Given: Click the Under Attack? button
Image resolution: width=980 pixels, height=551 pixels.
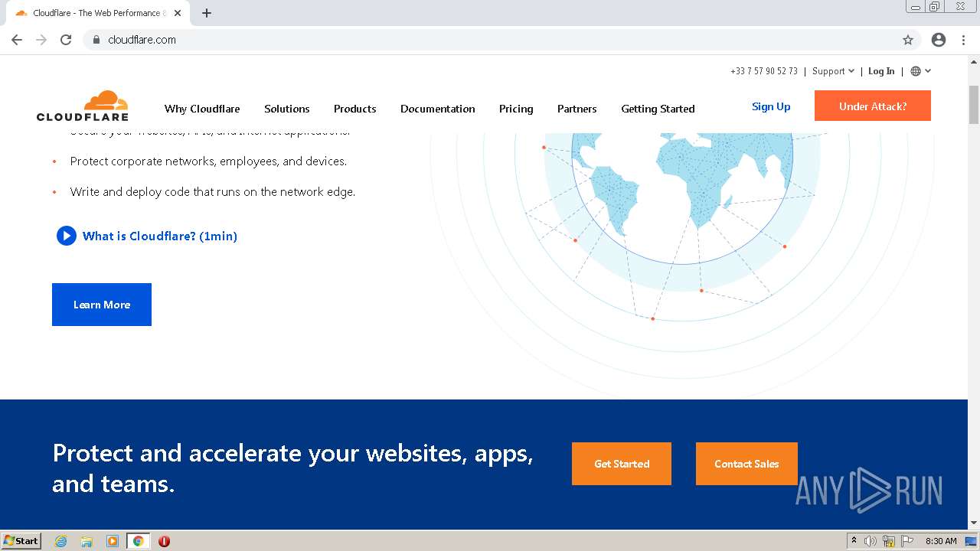Looking at the screenshot, I should [873, 106].
